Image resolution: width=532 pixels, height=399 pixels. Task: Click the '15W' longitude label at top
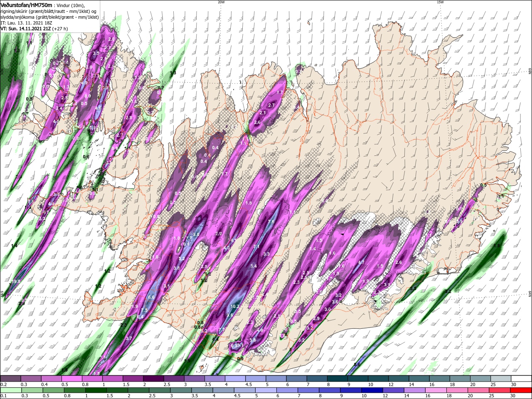pos(440,2)
